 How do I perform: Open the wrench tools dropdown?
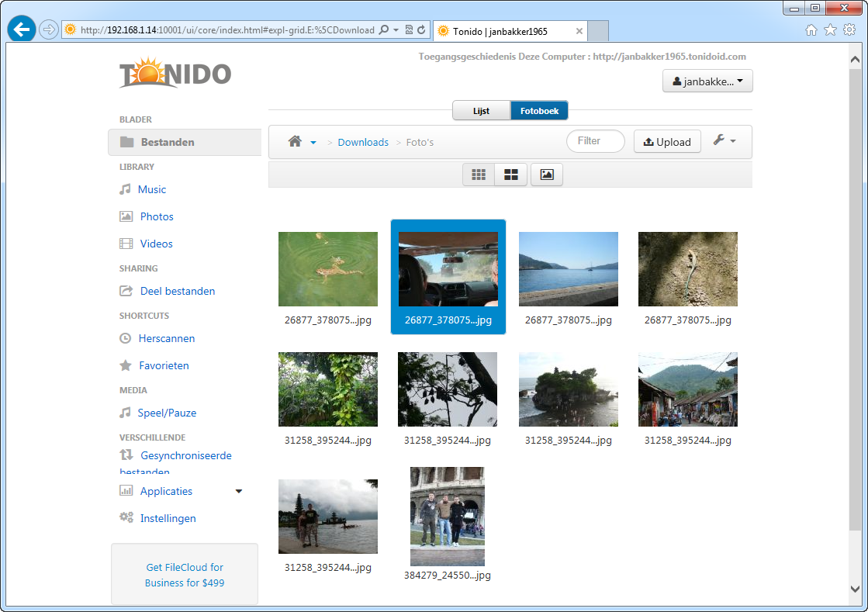(724, 140)
